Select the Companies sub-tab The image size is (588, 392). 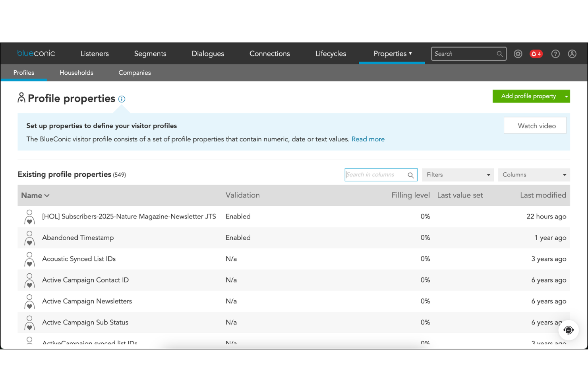pyautogui.click(x=135, y=73)
